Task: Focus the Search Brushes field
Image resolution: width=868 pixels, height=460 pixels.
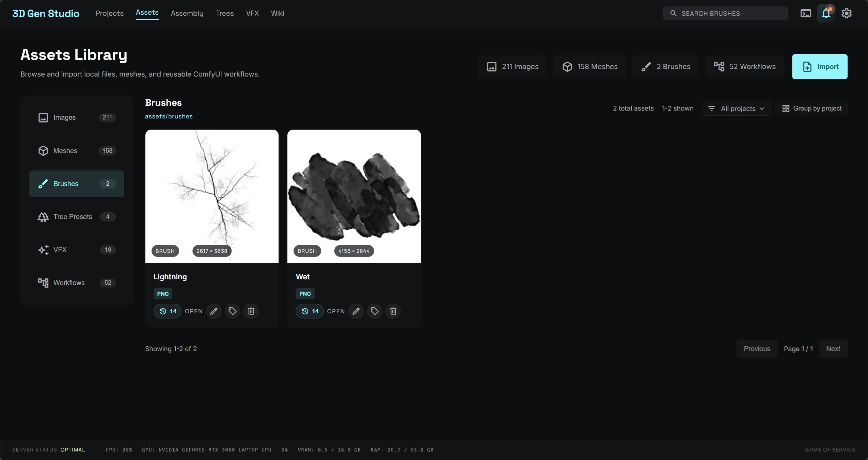Action: pos(725,13)
